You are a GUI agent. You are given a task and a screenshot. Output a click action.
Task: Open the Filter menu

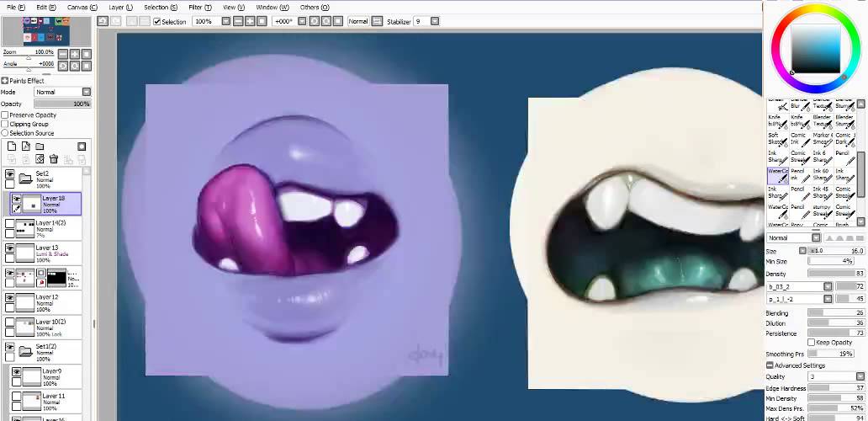[200, 8]
